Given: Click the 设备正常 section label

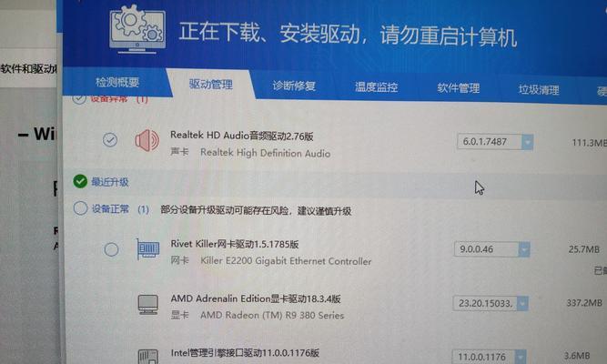Looking at the screenshot, I should point(110,208).
